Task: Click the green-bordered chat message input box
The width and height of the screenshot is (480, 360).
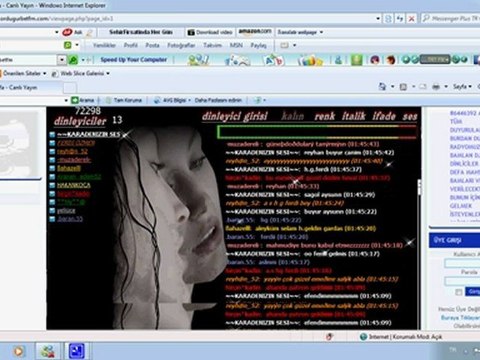Action: (x=317, y=132)
